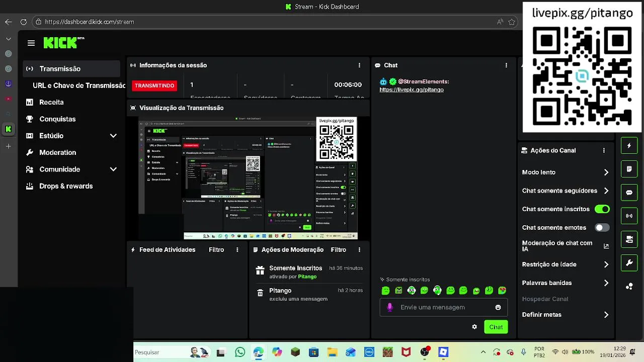Open the broadcast signal icon in right rail

point(629,216)
